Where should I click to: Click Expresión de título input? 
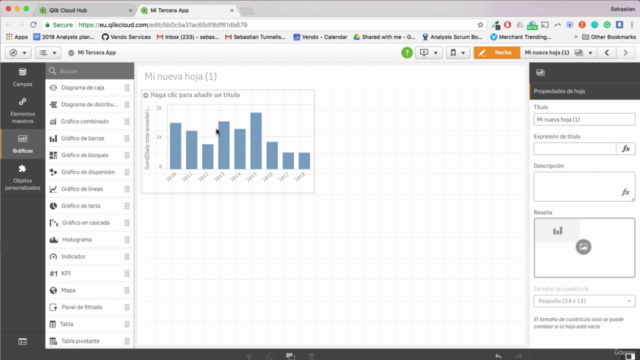click(x=575, y=149)
